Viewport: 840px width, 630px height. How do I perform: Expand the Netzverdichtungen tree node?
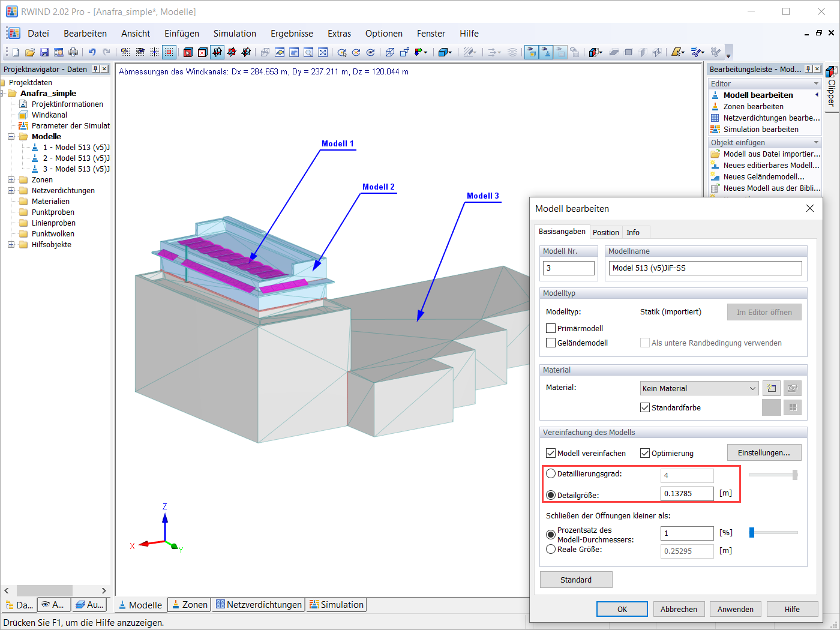[x=11, y=191]
